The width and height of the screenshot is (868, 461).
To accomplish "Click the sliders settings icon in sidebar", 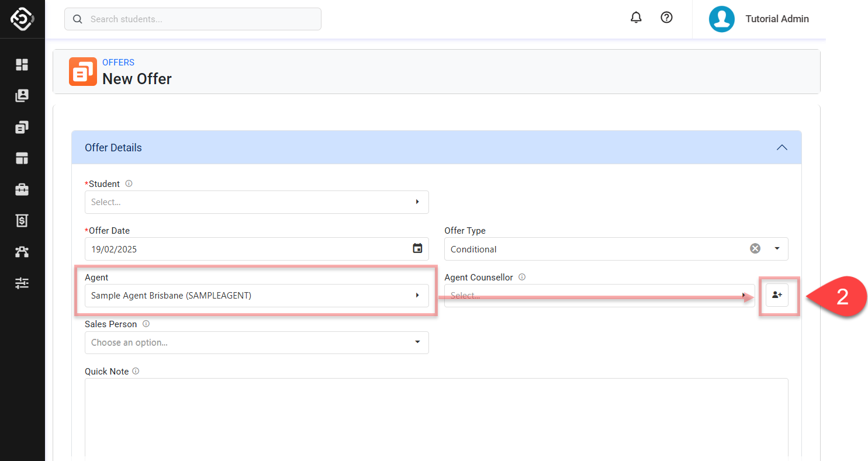I will point(22,283).
